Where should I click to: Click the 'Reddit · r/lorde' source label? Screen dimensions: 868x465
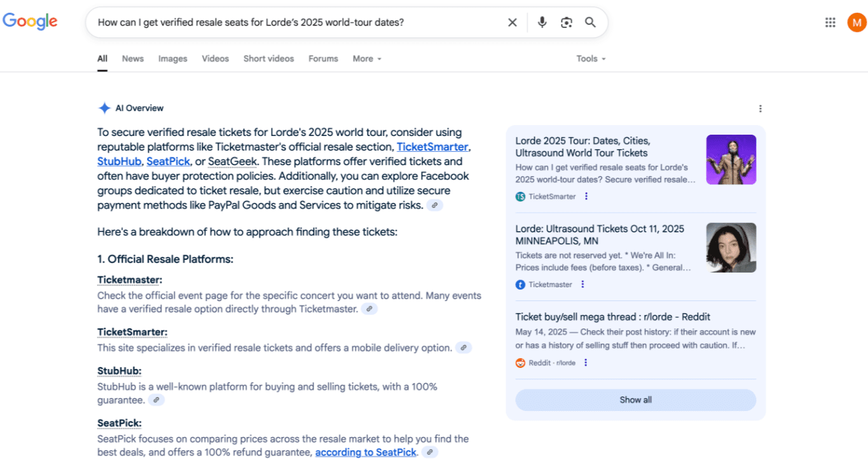552,363
